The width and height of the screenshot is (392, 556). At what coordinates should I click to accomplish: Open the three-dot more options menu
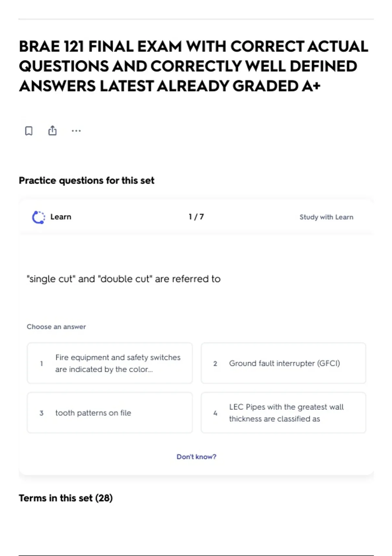[x=76, y=131]
